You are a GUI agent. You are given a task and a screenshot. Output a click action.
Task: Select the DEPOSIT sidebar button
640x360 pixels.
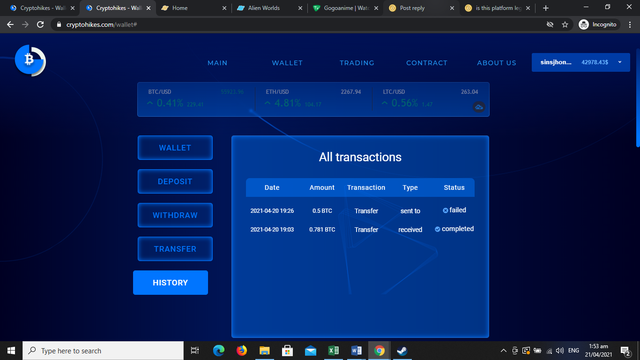[175, 181]
